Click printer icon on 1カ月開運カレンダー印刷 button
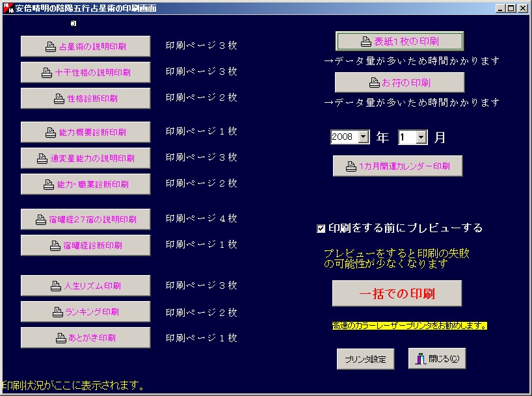 click(351, 166)
